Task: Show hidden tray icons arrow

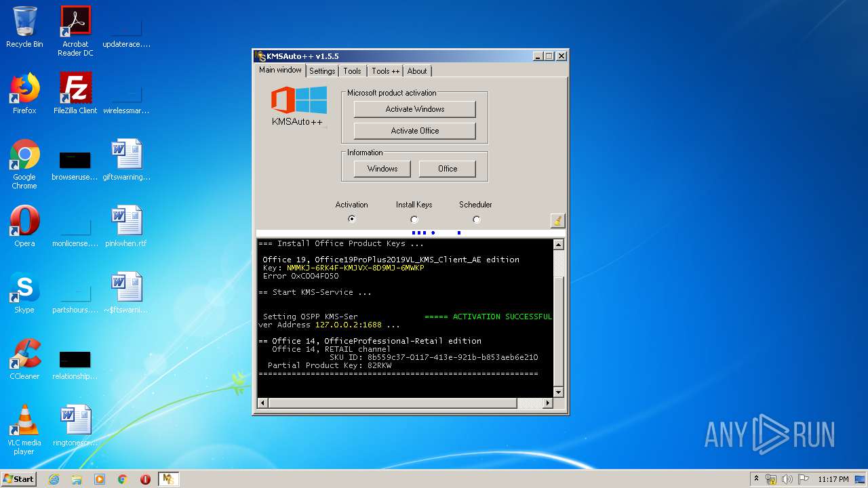Action: pyautogui.click(x=755, y=479)
